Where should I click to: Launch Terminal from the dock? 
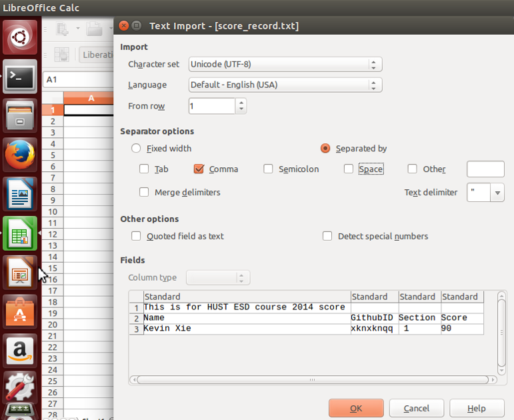point(20,77)
